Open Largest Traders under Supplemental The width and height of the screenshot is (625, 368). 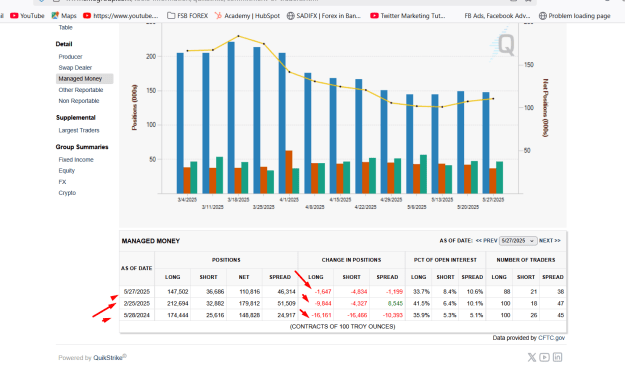[x=79, y=130]
